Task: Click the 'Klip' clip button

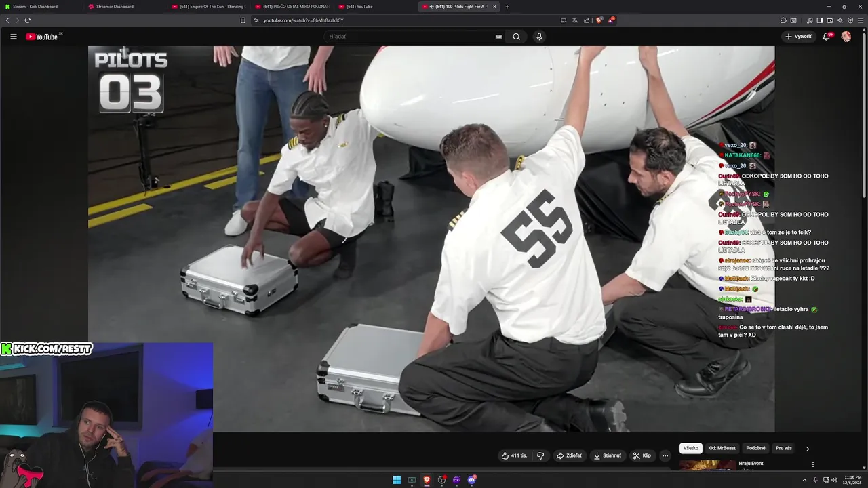Action: (642, 455)
